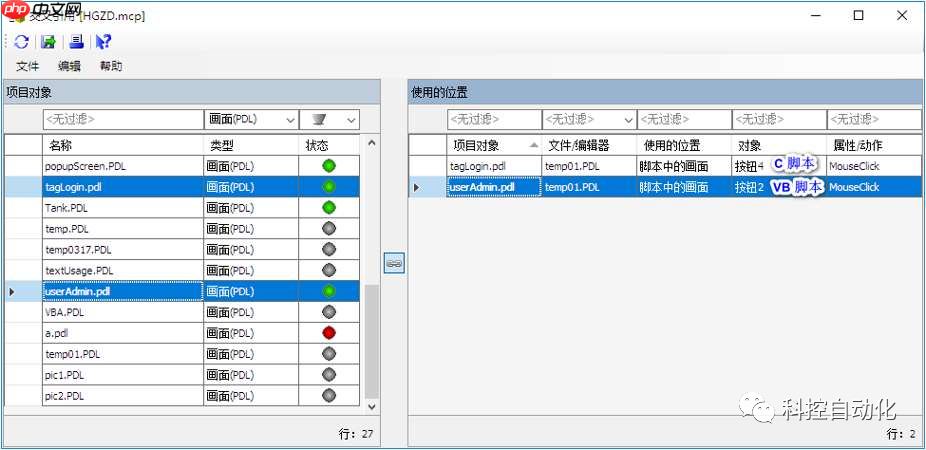
Task: Open the 画面(PDL) type filter dropdown
Action: pos(291,120)
